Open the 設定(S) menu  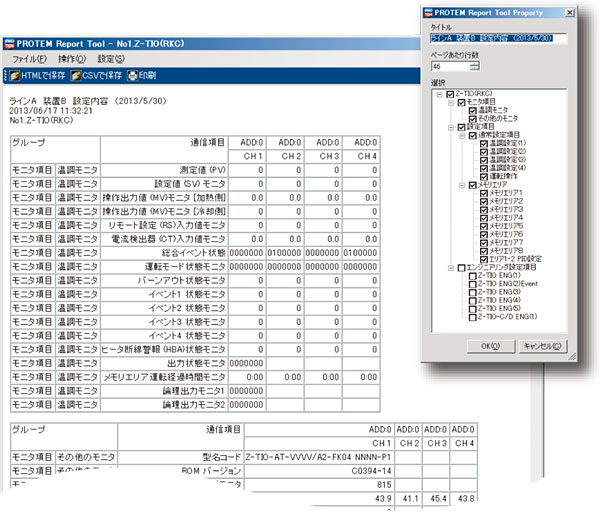[x=111, y=59]
